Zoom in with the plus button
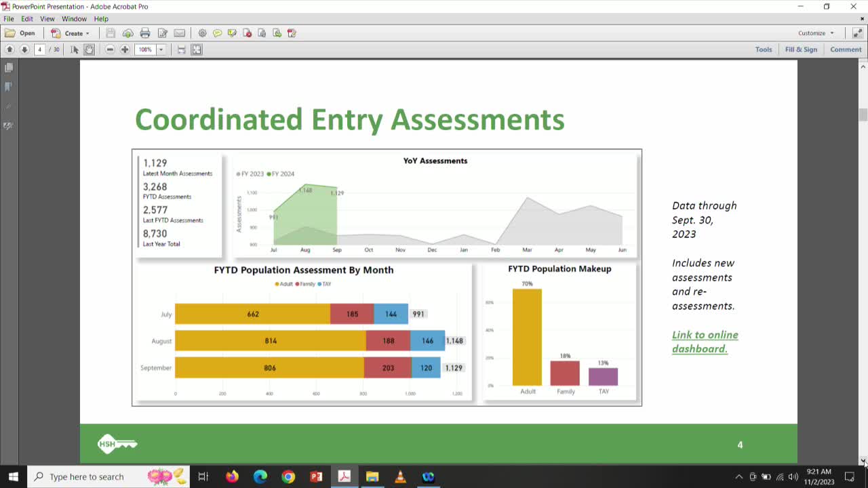 click(125, 49)
